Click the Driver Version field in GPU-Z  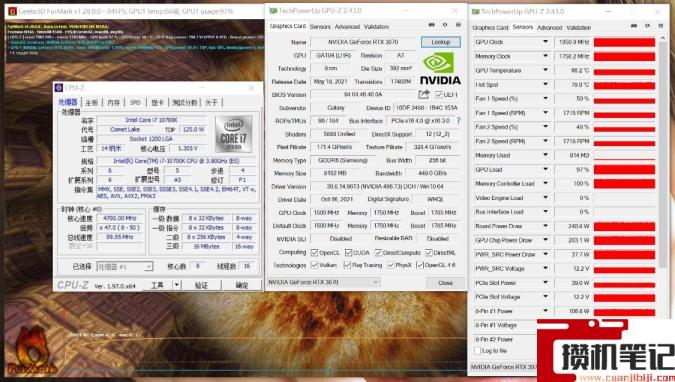(x=384, y=186)
